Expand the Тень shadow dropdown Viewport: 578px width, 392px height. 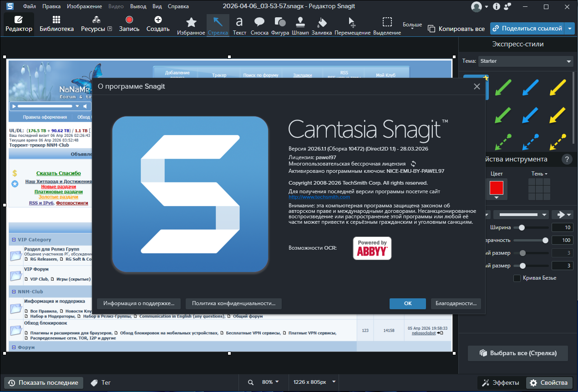pos(539,174)
